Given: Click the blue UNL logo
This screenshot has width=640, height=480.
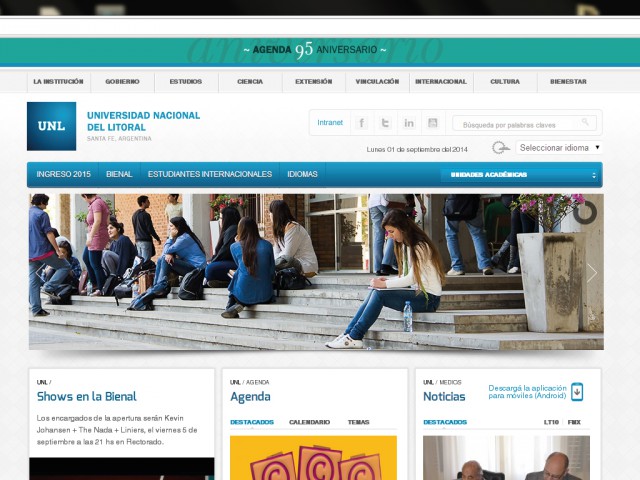Looking at the screenshot, I should click(x=51, y=126).
